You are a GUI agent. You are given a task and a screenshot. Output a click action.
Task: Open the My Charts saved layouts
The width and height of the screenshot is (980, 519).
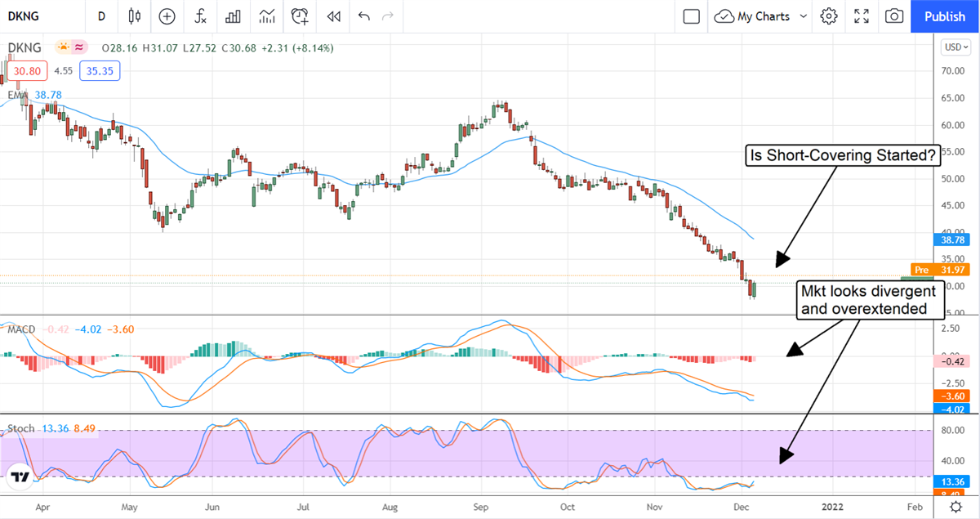click(753, 16)
